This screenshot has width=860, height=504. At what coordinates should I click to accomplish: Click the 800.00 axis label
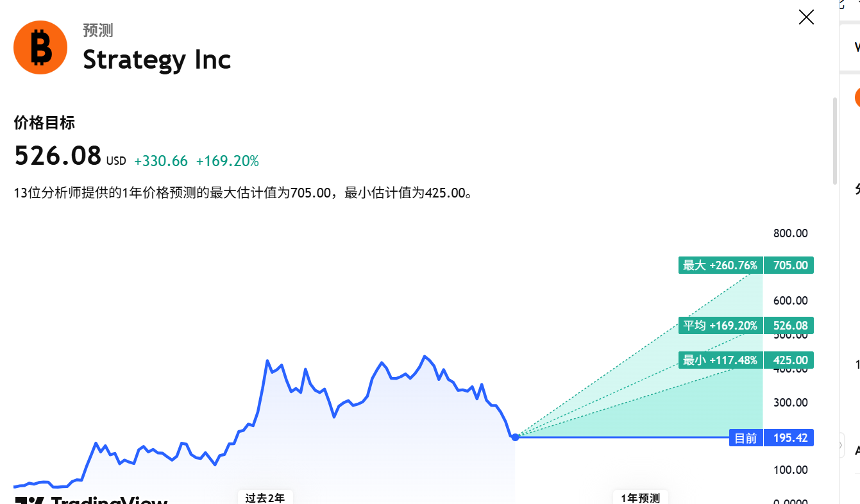click(x=790, y=233)
